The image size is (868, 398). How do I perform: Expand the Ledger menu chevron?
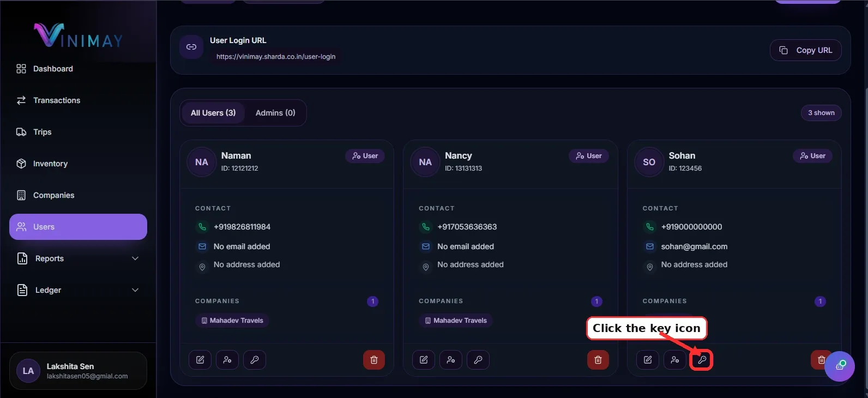tap(135, 290)
